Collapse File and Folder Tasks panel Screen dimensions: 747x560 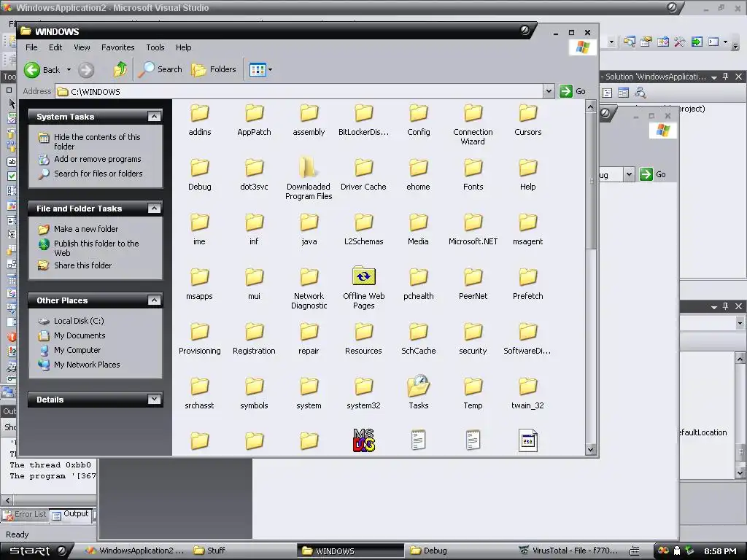pos(154,208)
